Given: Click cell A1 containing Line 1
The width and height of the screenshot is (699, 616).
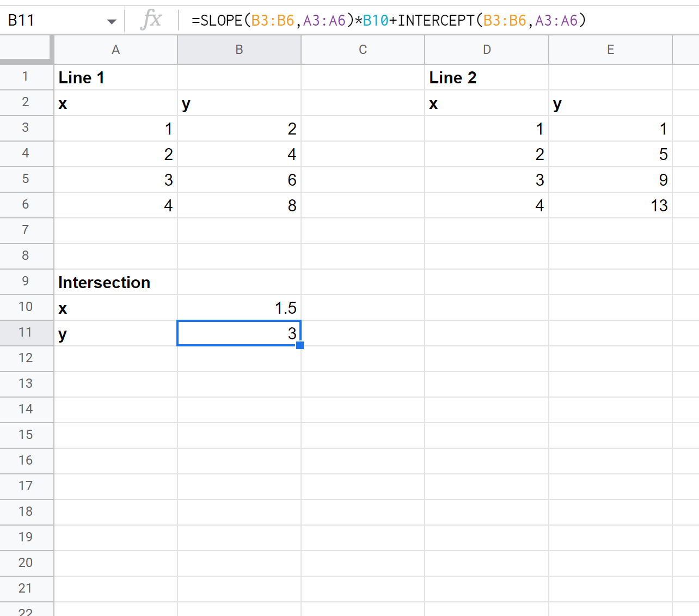Looking at the screenshot, I should tap(82, 77).
